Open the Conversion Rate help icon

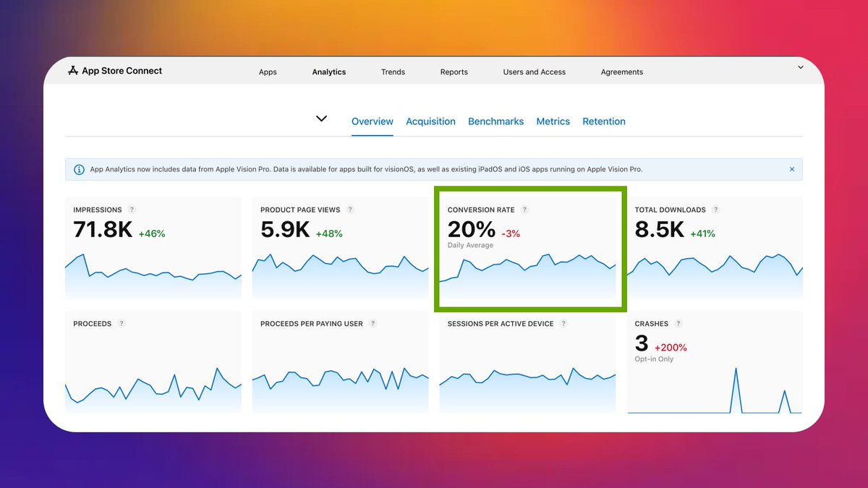[526, 210]
